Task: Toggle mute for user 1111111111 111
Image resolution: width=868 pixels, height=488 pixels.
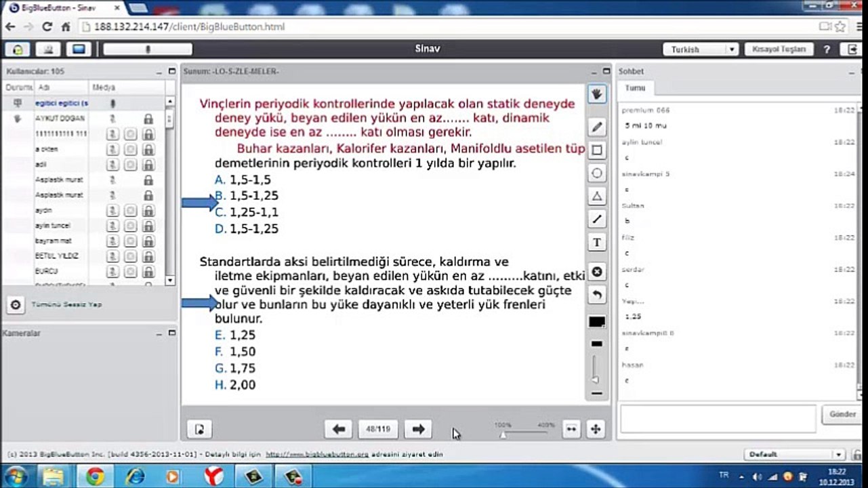Action: [x=114, y=134]
